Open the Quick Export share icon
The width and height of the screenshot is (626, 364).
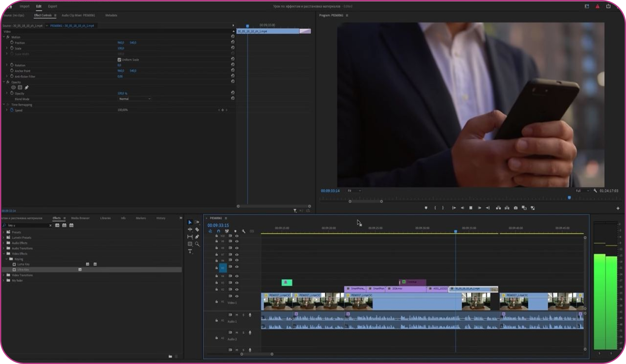608,6
